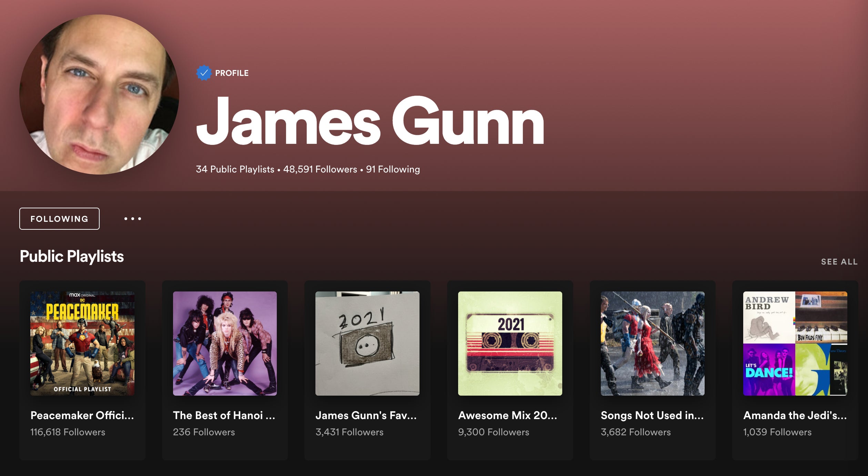The height and width of the screenshot is (476, 868).
Task: Open the Awesome Mix 2021 cassette cover
Action: [x=510, y=344]
